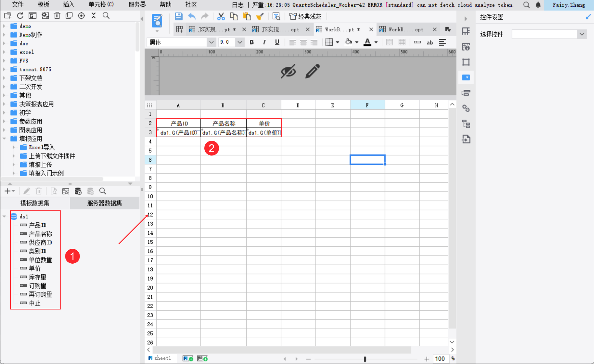Image resolution: width=594 pixels, height=364 pixels.
Task: Click the fill background color bucket
Action: click(x=349, y=42)
